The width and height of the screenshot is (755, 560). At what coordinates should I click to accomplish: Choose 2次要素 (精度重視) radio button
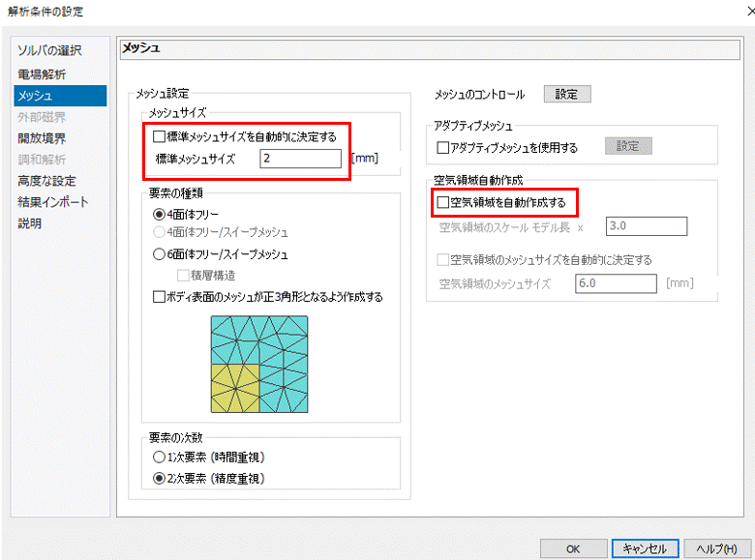click(x=160, y=478)
